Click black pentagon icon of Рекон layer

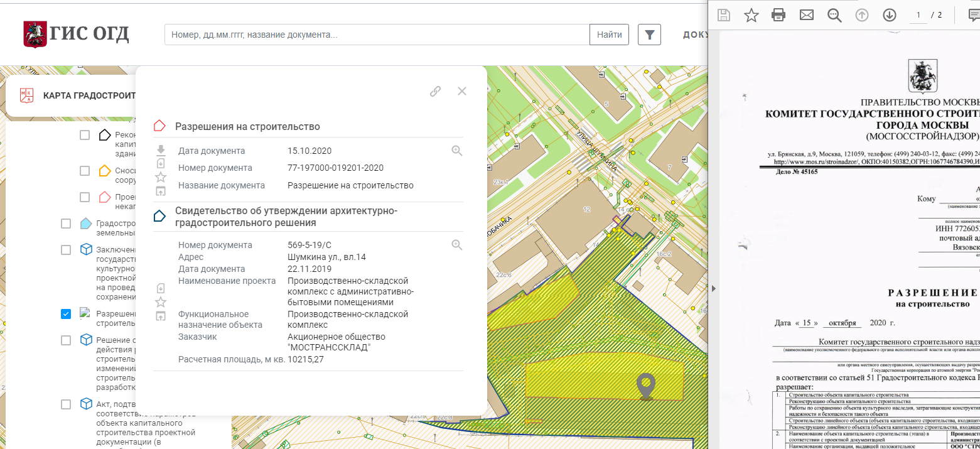point(105,135)
